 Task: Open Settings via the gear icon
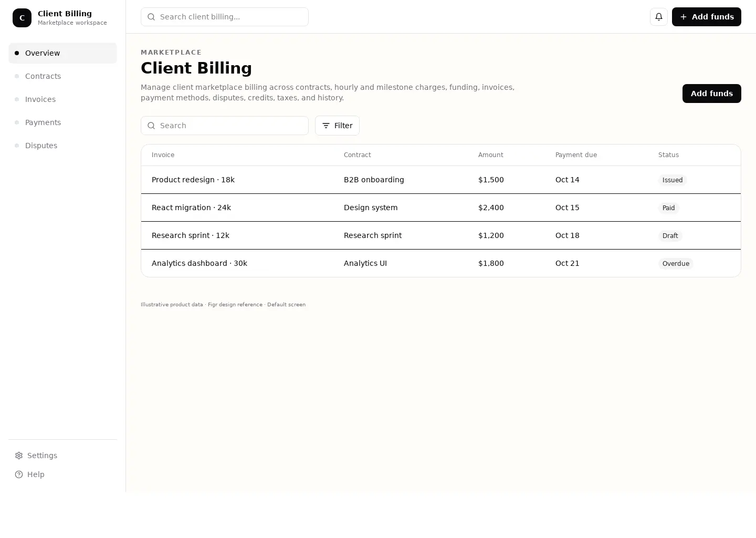coord(19,456)
